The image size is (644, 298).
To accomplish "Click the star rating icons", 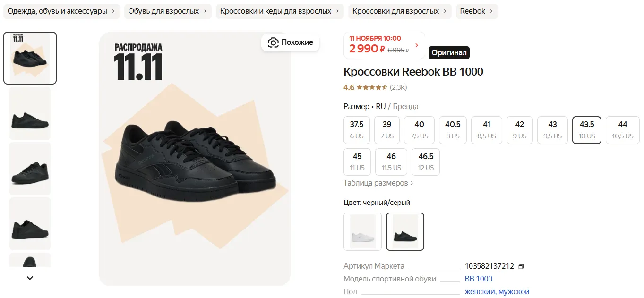I will (x=372, y=87).
